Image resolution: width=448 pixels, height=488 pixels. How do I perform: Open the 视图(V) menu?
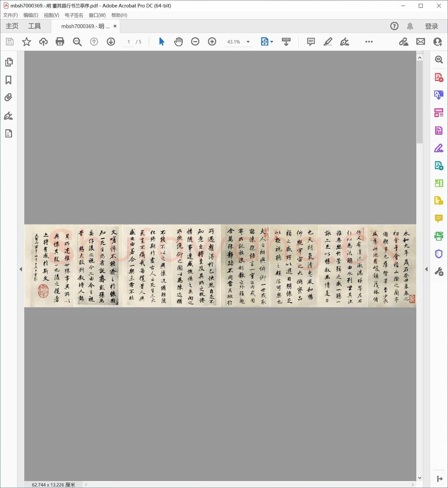point(51,15)
